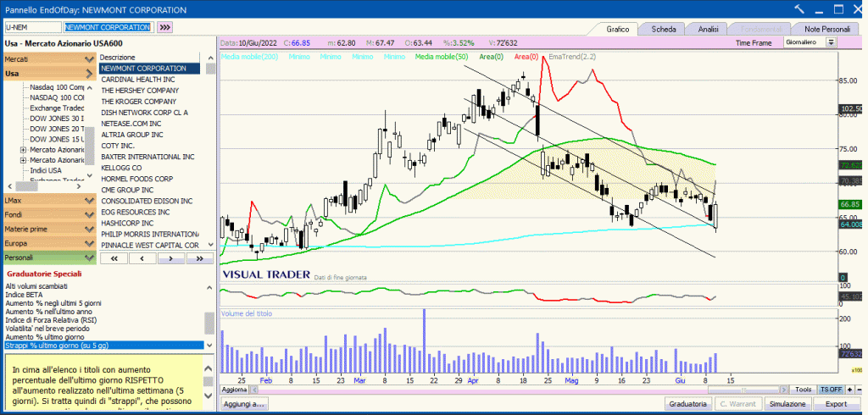Go to previous stock with single-left arrow

tap(142, 258)
